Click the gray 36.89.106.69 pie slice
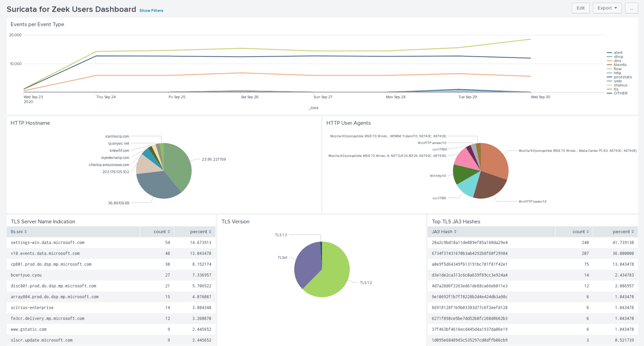Viewport: 644px width, 346px height. pos(158,186)
